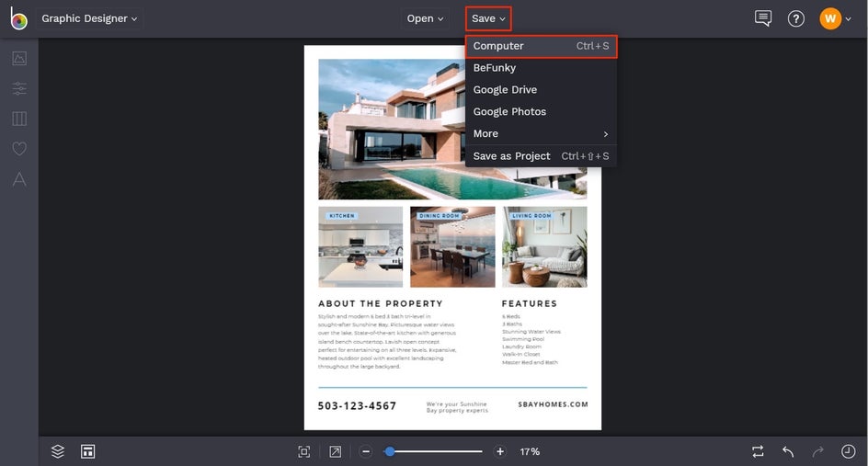Open the Text tool sidebar icon
The image size is (868, 466).
[x=19, y=178]
